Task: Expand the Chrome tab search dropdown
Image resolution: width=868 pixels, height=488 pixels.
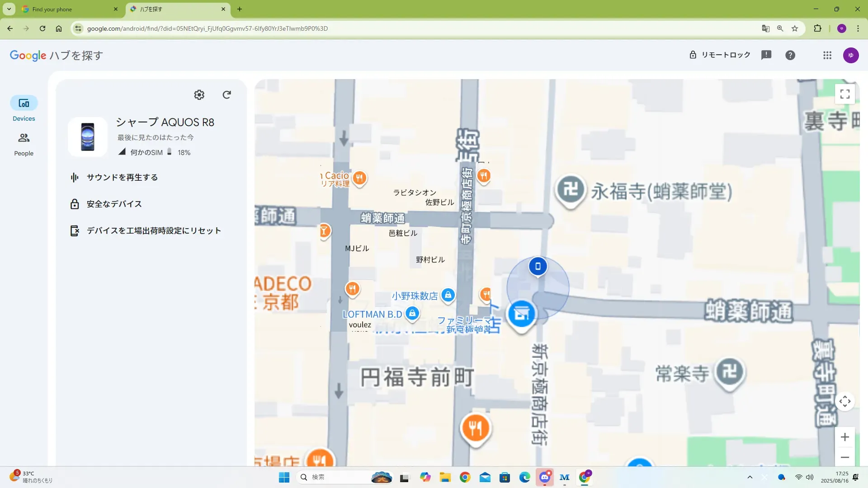Action: (9, 9)
